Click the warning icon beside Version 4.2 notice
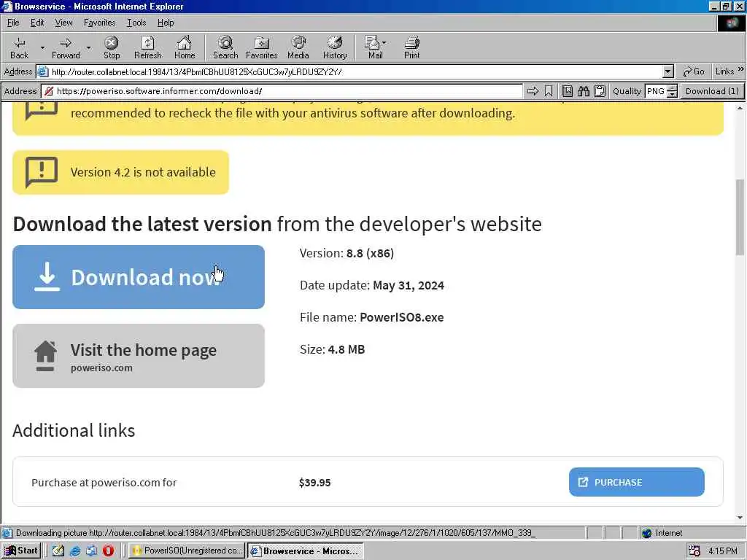 pos(42,172)
